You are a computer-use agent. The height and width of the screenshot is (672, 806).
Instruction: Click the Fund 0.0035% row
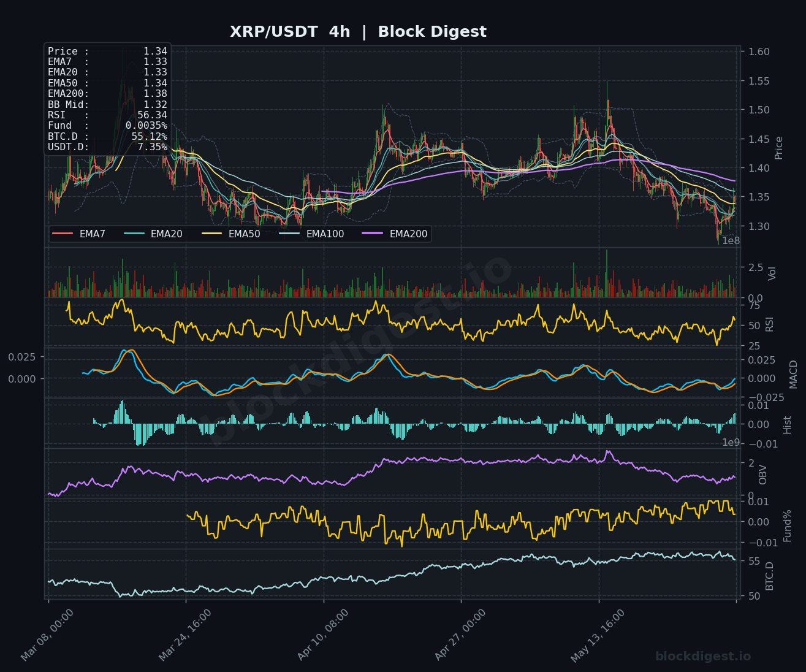tap(107, 126)
